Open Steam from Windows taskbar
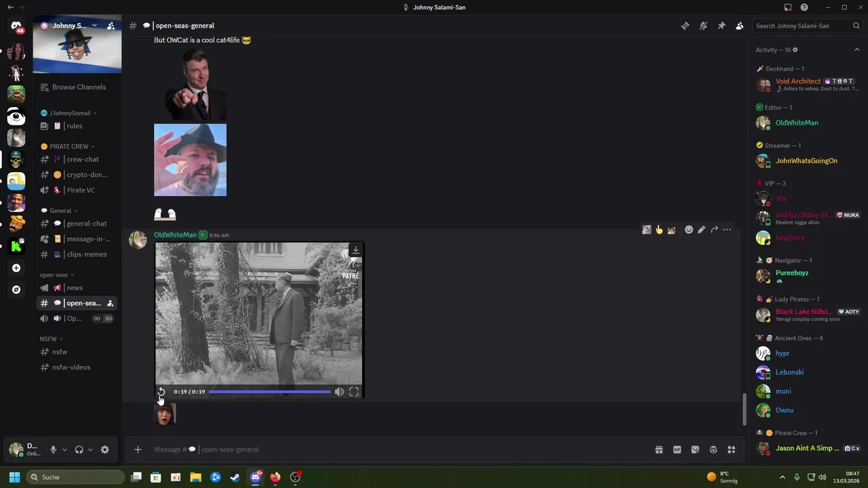Viewport: 868px width, 488px height. click(235, 477)
